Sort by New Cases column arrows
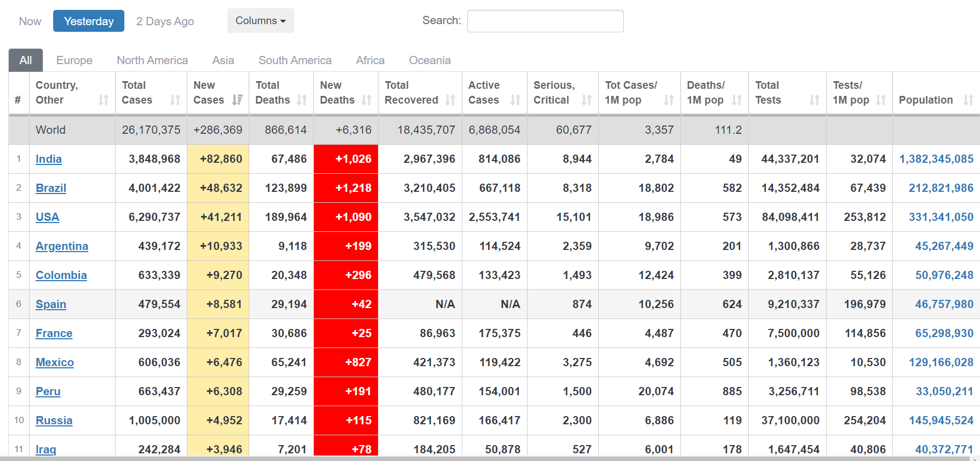The image size is (980, 461). coord(237,100)
